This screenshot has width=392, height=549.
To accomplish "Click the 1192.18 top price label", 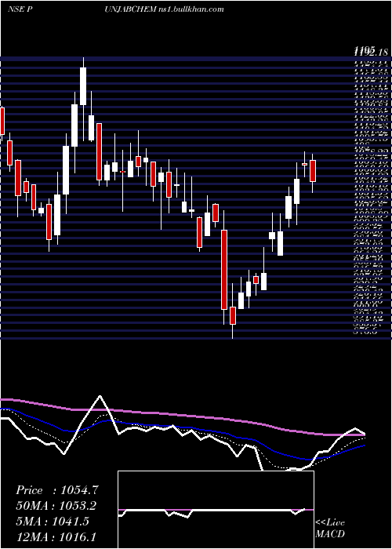I will (x=371, y=52).
